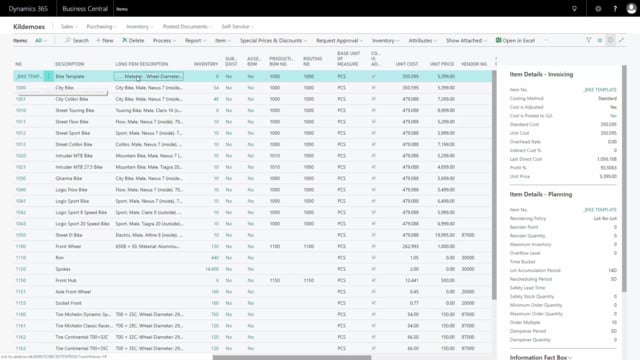Click the Kildemoes company name
The height and width of the screenshot is (360, 640).
click(29, 27)
